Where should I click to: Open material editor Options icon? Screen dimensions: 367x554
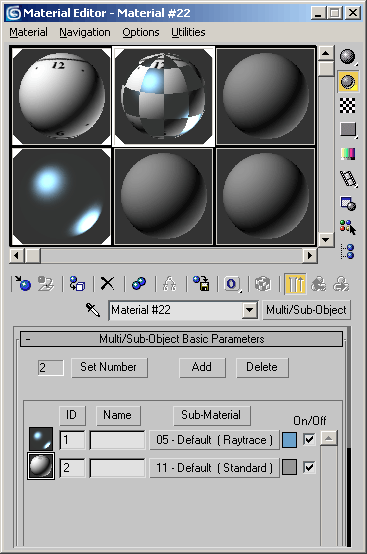tap(348, 203)
